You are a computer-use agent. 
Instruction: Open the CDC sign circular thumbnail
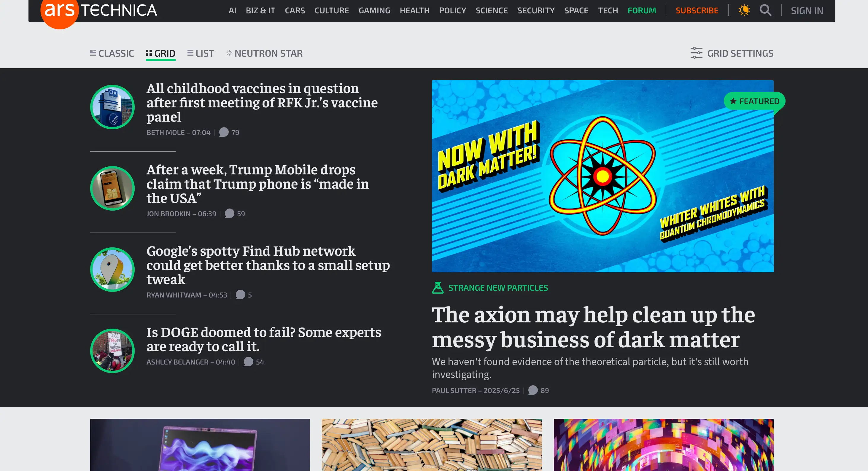tap(112, 107)
